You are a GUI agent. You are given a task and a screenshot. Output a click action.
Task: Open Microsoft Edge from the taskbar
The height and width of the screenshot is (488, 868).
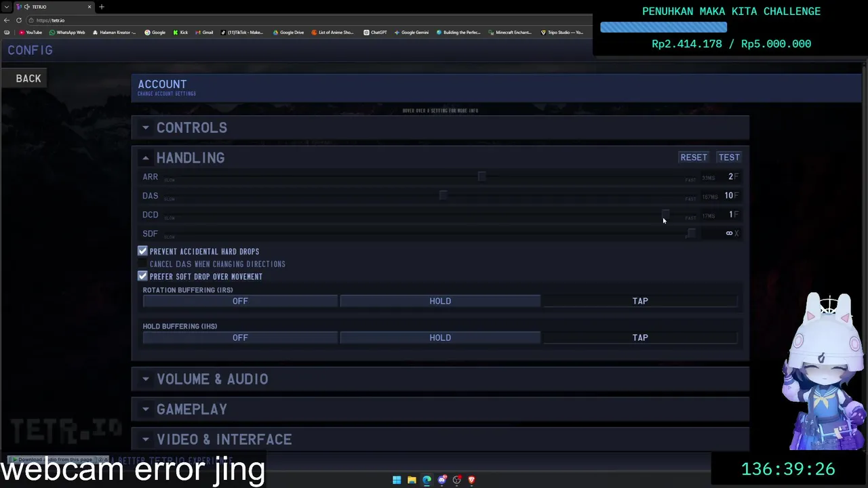click(x=427, y=480)
